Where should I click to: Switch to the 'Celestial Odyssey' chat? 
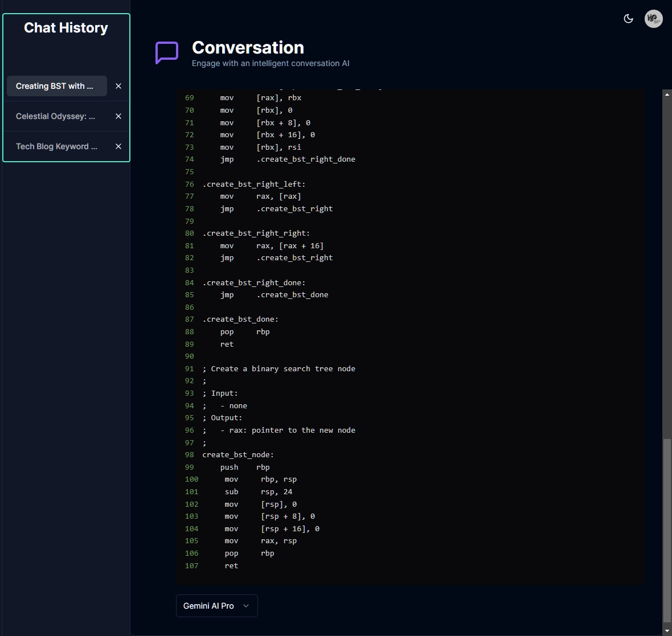pos(55,116)
